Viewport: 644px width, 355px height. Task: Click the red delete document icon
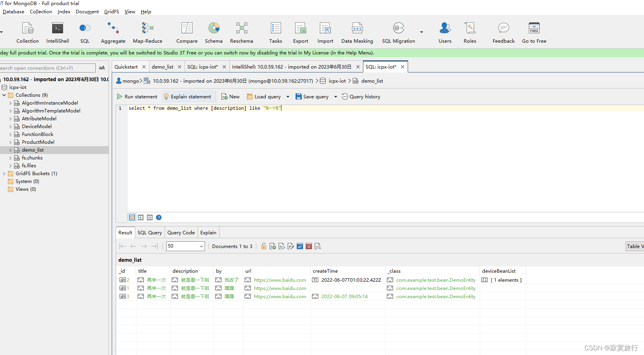[309, 246]
